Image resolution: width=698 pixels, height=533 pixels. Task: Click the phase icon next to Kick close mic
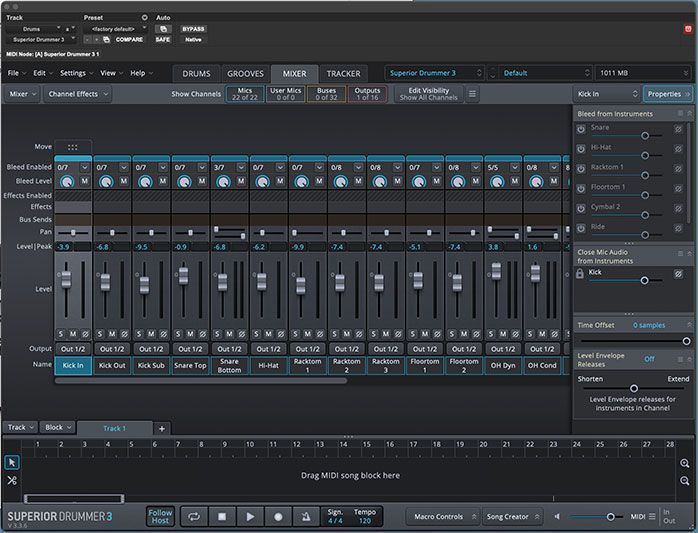pyautogui.click(x=678, y=274)
